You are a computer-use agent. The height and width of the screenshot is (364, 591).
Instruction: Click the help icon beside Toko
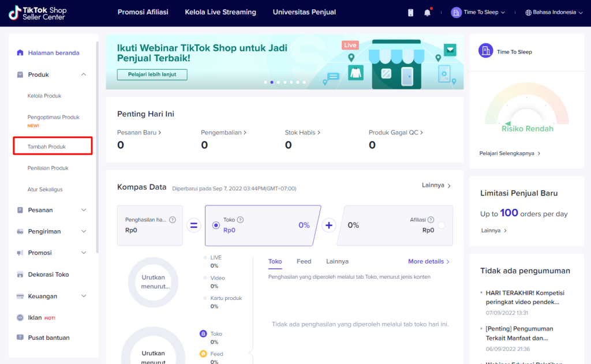[x=240, y=220]
